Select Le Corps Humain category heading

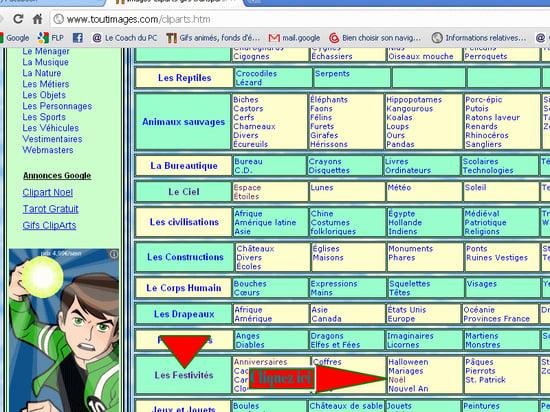click(x=184, y=288)
